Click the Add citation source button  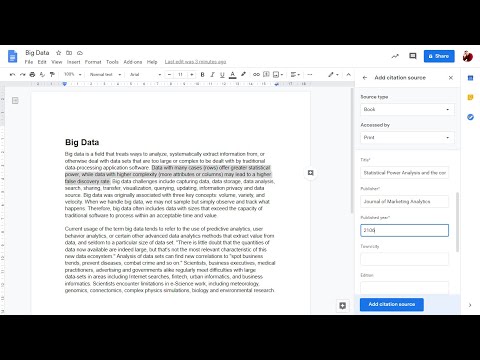[x=392, y=304]
